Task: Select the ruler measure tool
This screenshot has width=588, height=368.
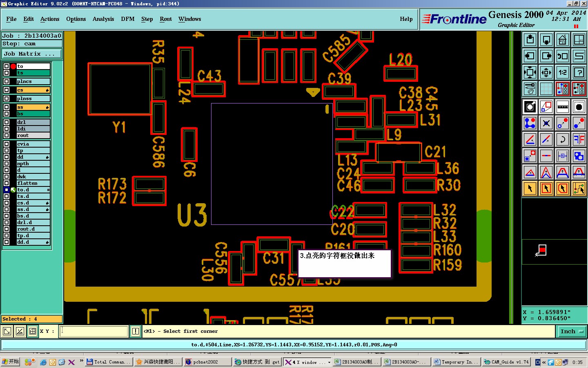Action: coord(563,107)
